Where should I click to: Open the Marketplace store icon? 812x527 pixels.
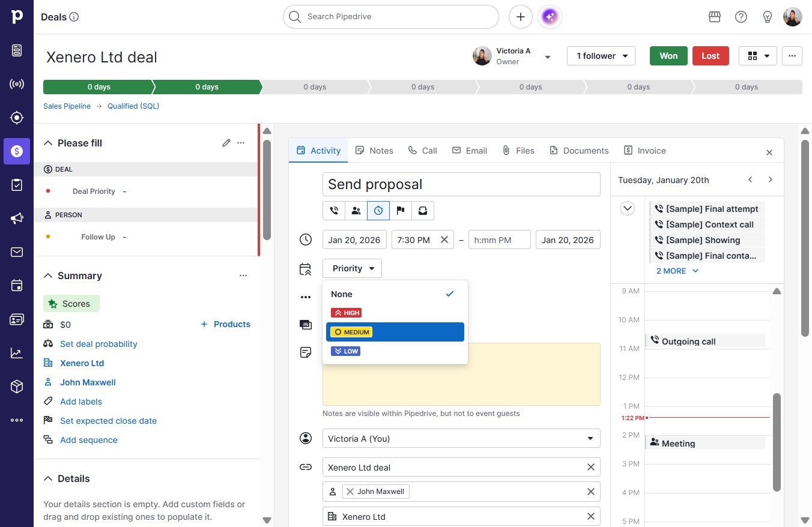715,17
